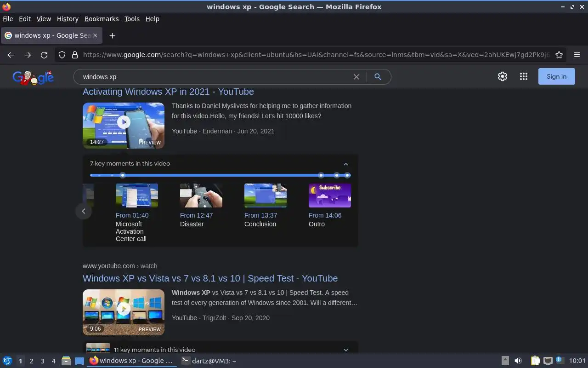Screen dimensions: 588x368
Task: Open the View menu
Action: 44,19
